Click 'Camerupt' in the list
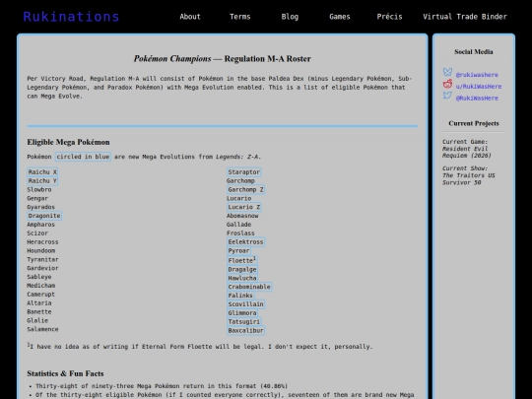 pos(41,295)
